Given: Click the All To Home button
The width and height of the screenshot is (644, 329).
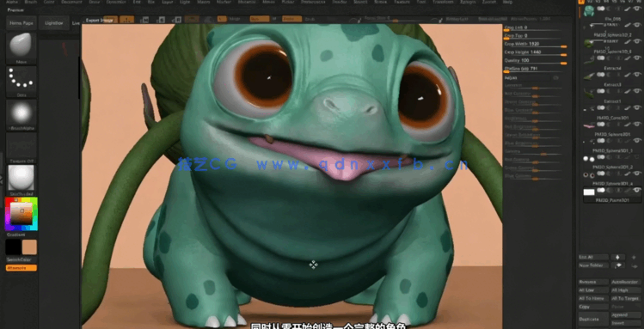Looking at the screenshot, I should [x=593, y=299].
